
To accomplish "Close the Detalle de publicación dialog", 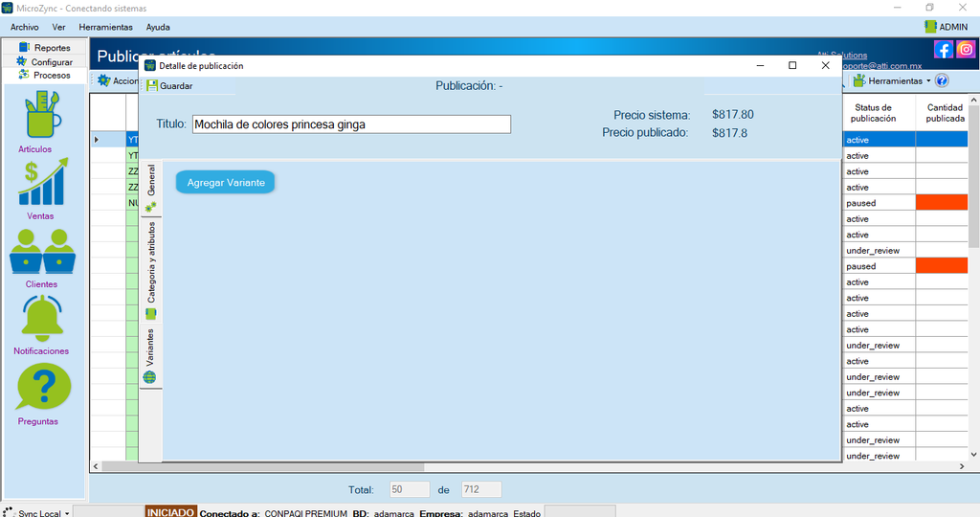I will [825, 65].
